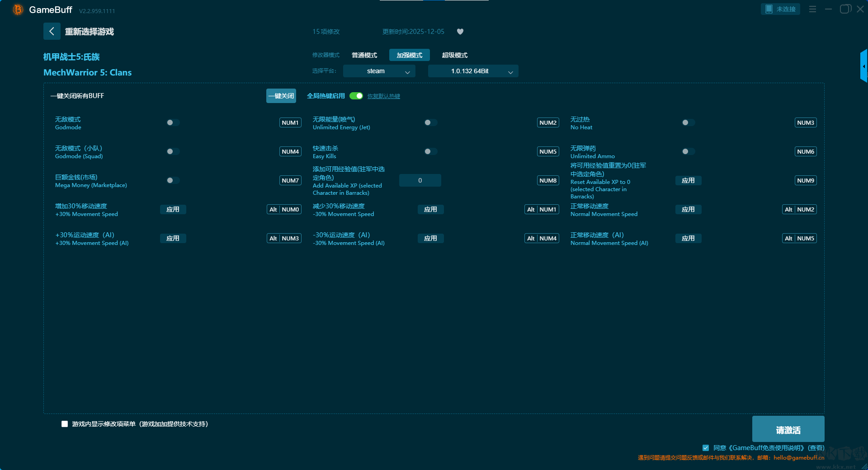
Task: Enable the Unlimited Ammo toggle
Action: coord(688,151)
